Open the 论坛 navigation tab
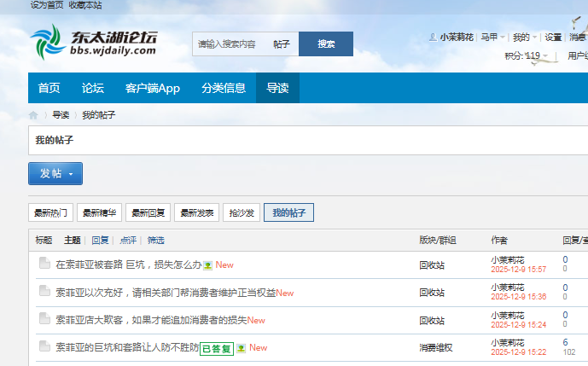Image resolution: width=588 pixels, height=366 pixels. click(x=93, y=88)
